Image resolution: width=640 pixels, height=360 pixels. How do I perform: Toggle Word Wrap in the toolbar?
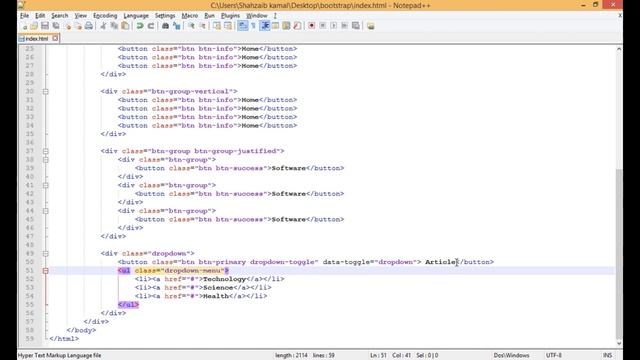242,26
